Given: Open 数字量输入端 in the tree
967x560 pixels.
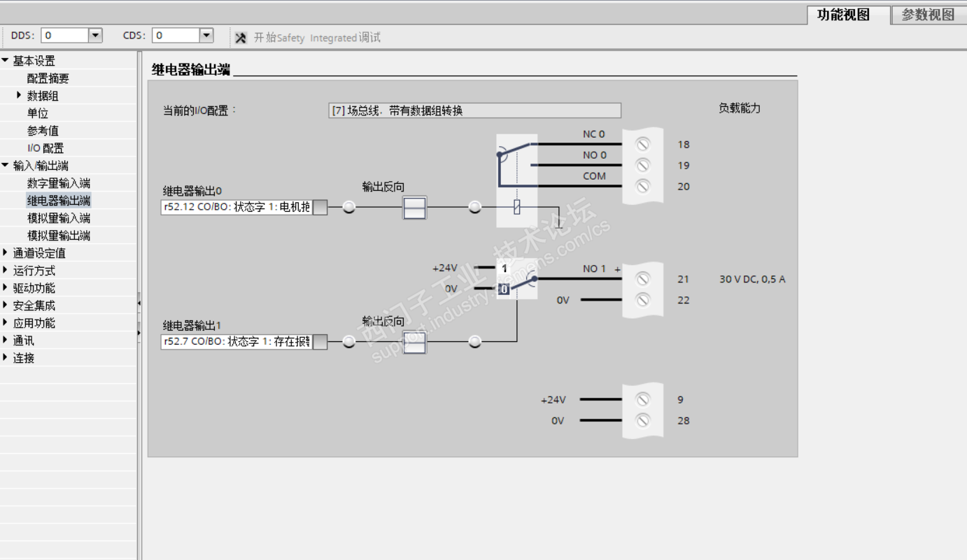Looking at the screenshot, I should 59,183.
